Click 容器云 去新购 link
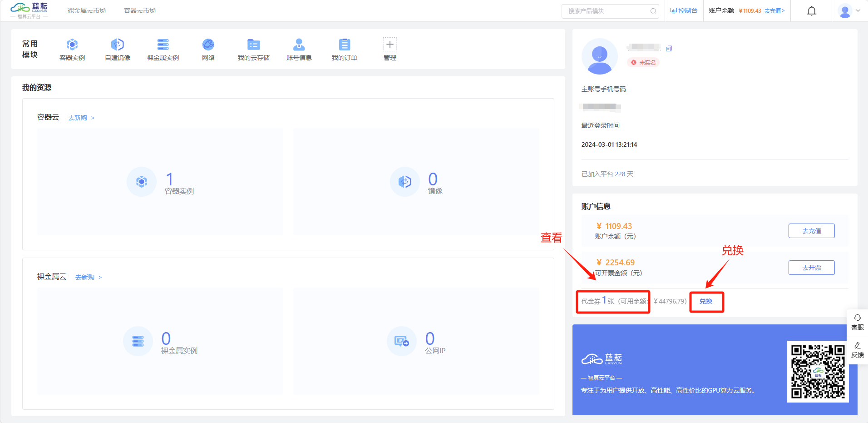The width and height of the screenshot is (868, 423). [81, 118]
